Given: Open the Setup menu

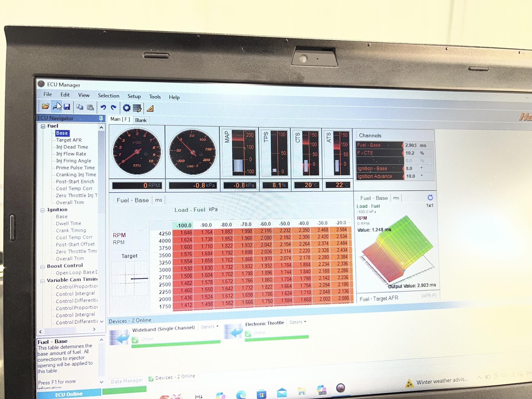Looking at the screenshot, I should tap(134, 96).
